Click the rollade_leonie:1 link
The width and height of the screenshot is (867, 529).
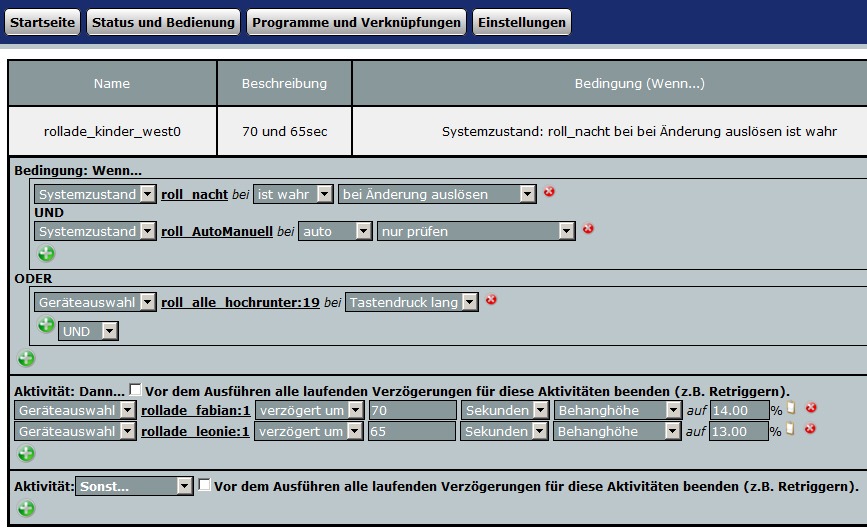pyautogui.click(x=195, y=432)
